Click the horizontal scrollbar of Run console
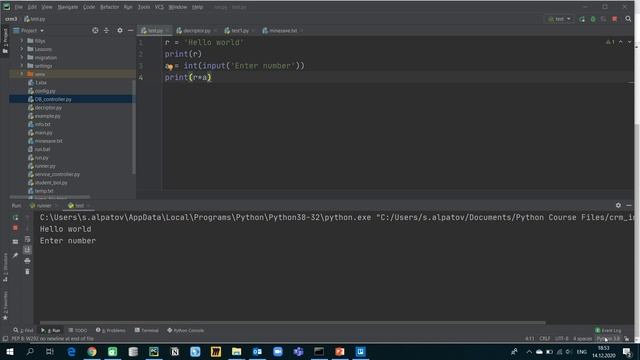Image resolution: width=640 pixels, height=360 pixels. [x=292, y=322]
